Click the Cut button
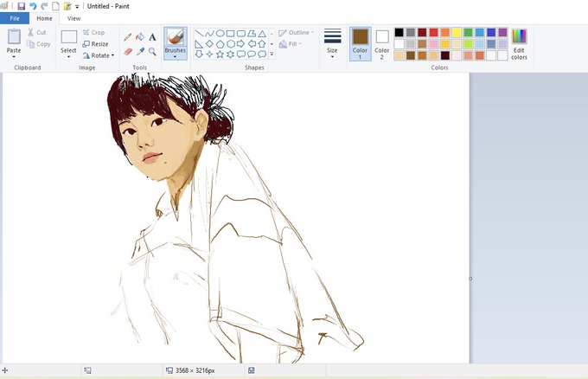 (x=37, y=33)
